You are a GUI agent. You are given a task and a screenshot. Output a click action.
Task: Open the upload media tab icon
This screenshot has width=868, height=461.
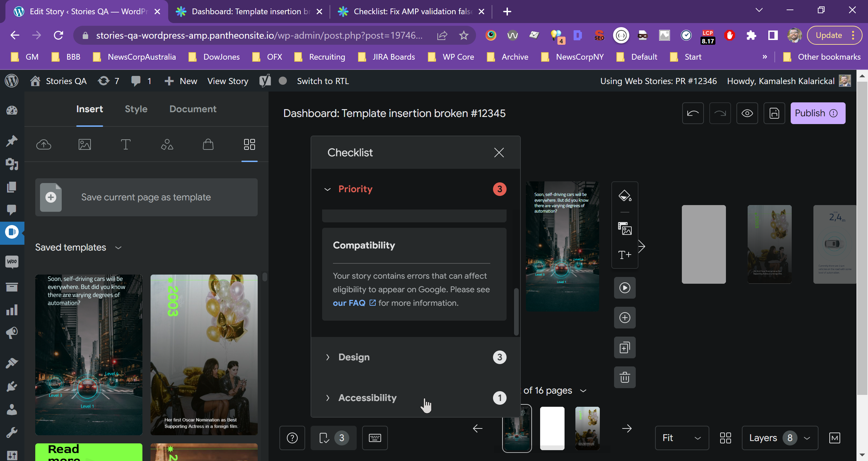(44, 145)
